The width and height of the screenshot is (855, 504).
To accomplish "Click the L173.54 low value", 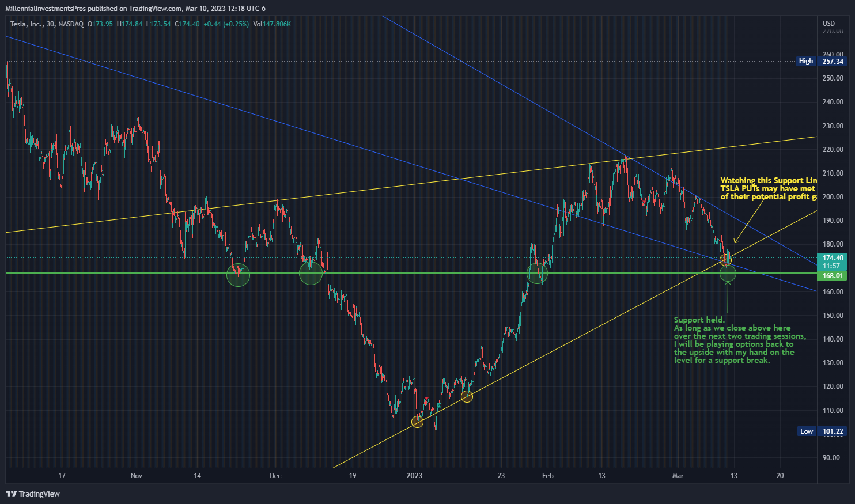I will pos(158,24).
